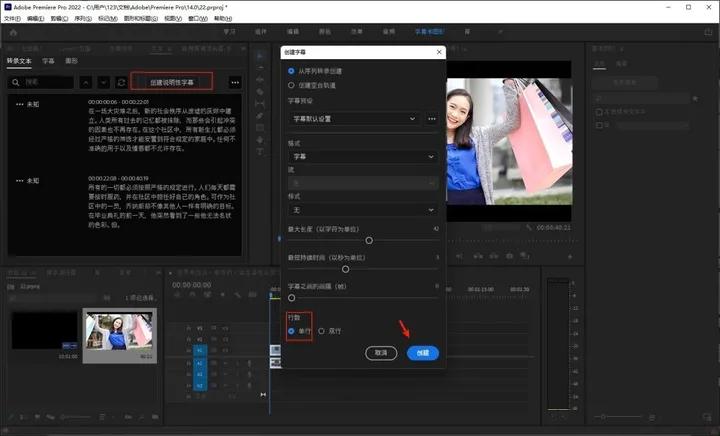Select 从序列转录创建 radio option

point(292,71)
